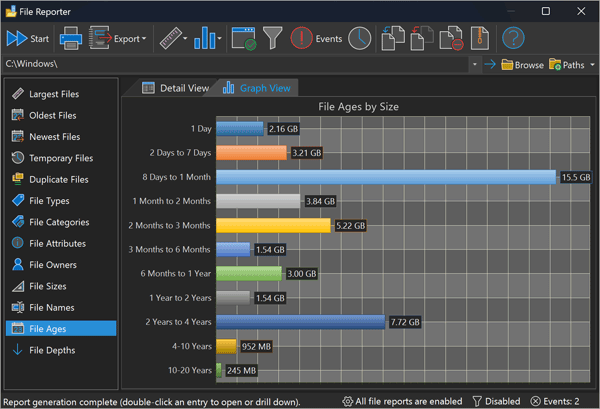Click the bar chart type icon
This screenshot has width=600, height=409.
[x=208, y=39]
